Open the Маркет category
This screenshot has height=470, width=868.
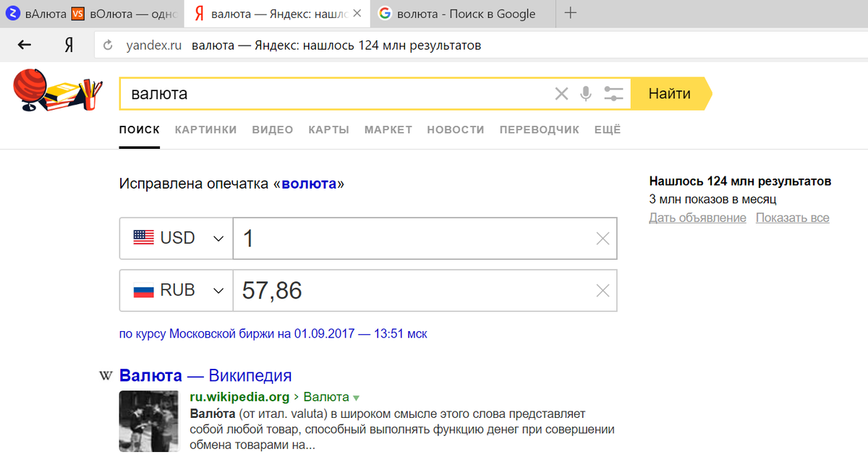click(x=388, y=130)
